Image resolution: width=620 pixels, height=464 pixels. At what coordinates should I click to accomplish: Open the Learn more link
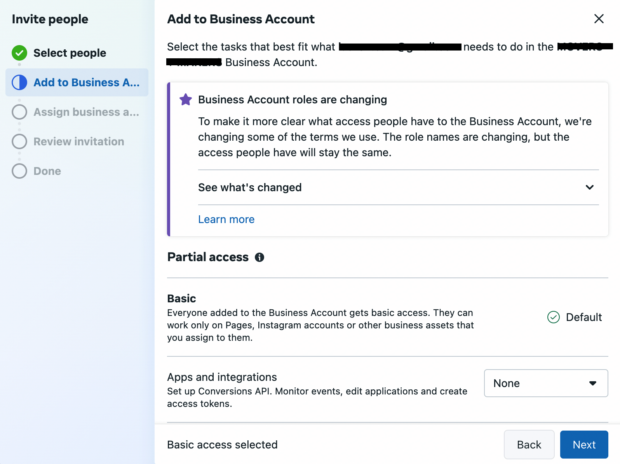(226, 219)
